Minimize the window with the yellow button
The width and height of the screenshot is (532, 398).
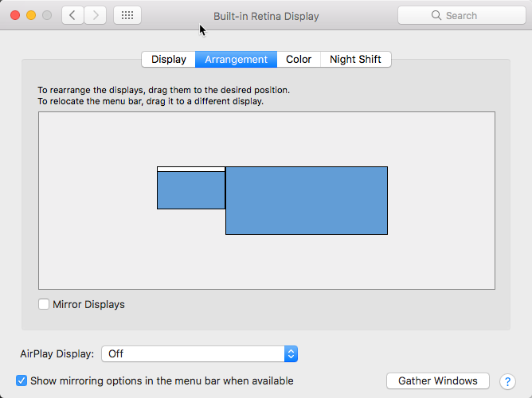click(x=31, y=15)
